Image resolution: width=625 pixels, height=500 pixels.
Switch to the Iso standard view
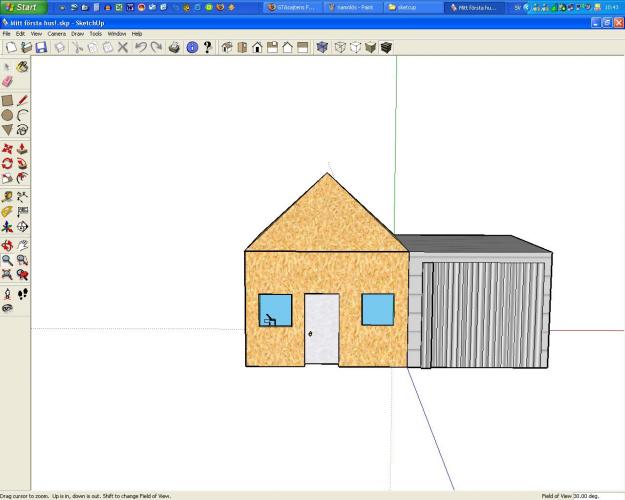225,47
